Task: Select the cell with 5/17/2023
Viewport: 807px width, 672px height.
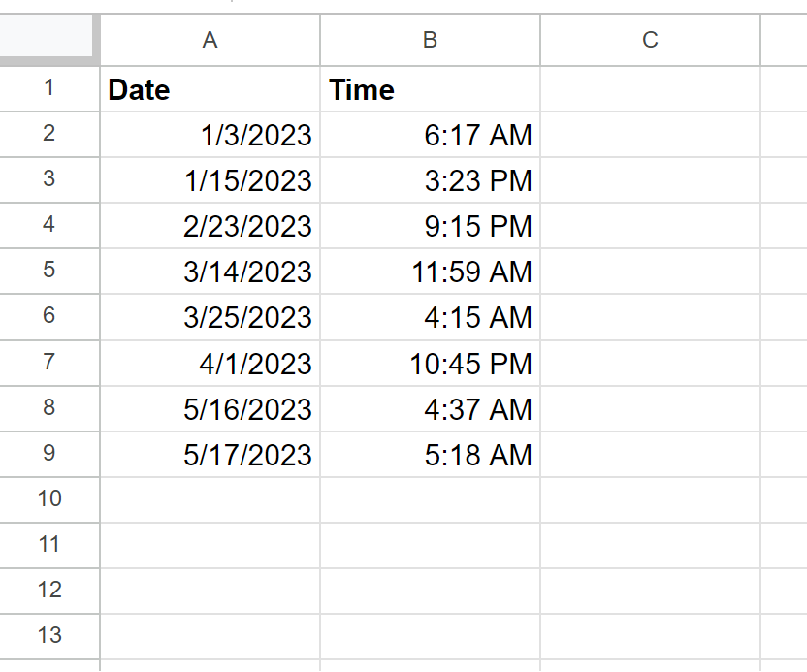Action: (x=210, y=455)
